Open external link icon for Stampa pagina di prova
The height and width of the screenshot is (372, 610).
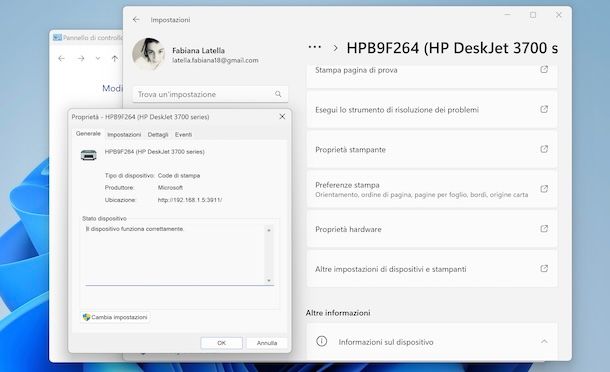point(544,70)
